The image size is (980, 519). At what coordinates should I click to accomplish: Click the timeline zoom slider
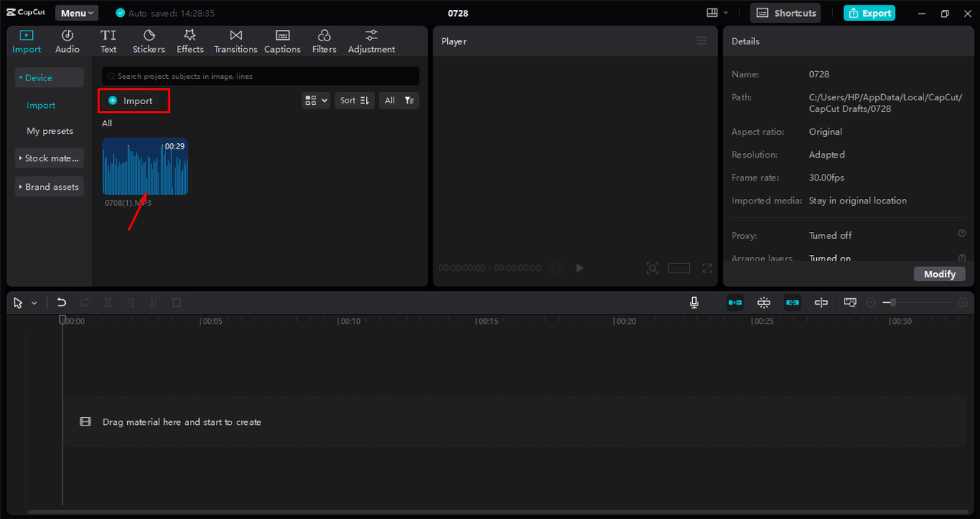click(917, 302)
